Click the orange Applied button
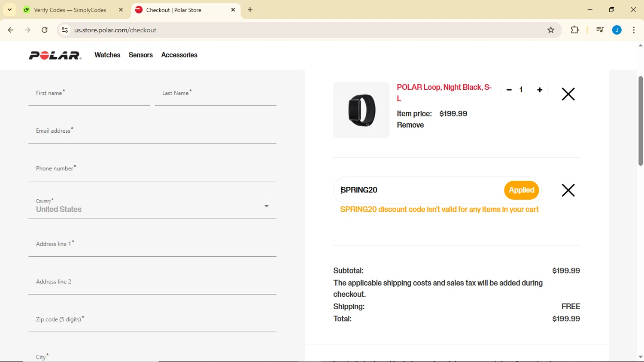The image size is (644, 362). point(522,190)
